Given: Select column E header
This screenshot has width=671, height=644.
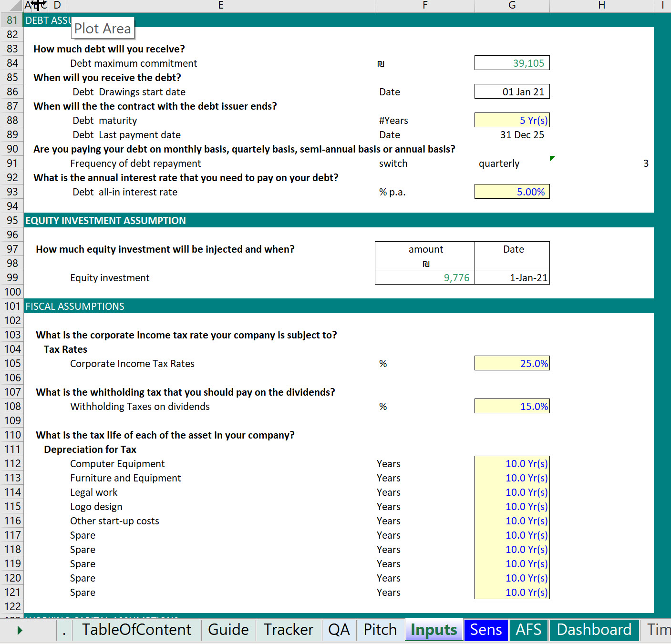Looking at the screenshot, I should (220, 6).
